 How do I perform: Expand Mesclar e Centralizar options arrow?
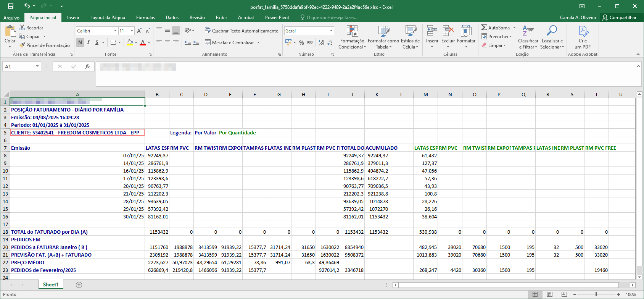258,43
